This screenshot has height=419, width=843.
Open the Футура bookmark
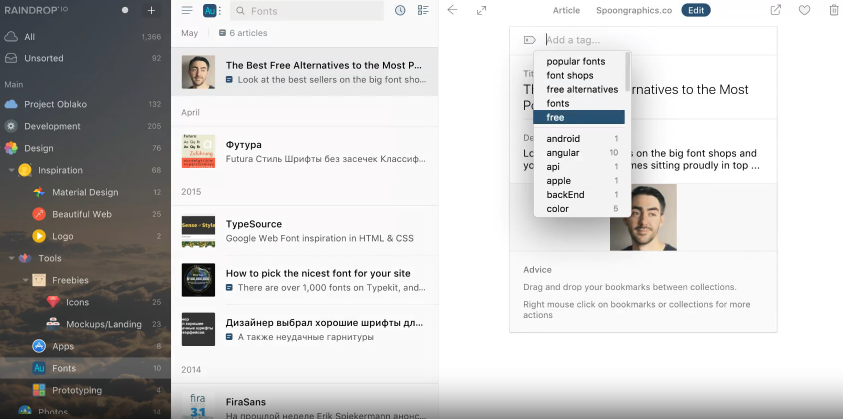click(x=304, y=151)
